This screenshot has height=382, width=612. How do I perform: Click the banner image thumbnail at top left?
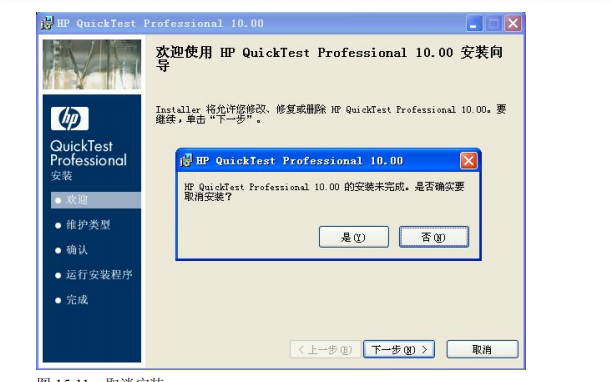click(92, 64)
